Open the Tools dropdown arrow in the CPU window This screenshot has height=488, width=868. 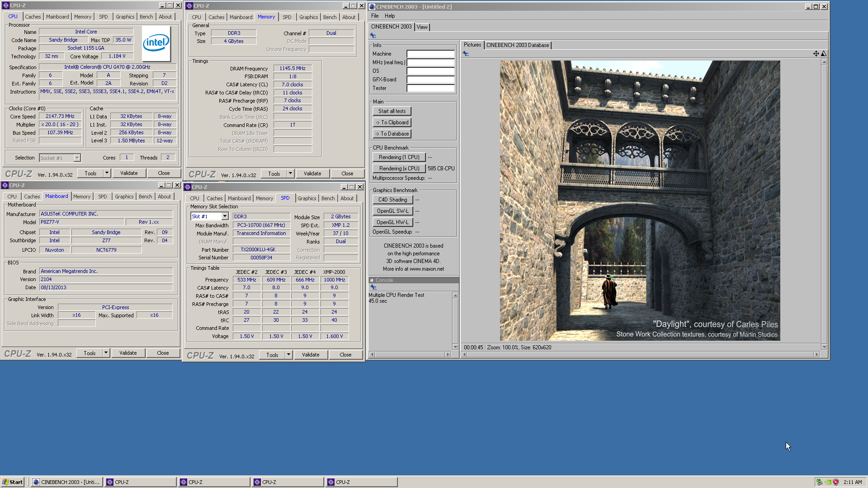(107, 173)
